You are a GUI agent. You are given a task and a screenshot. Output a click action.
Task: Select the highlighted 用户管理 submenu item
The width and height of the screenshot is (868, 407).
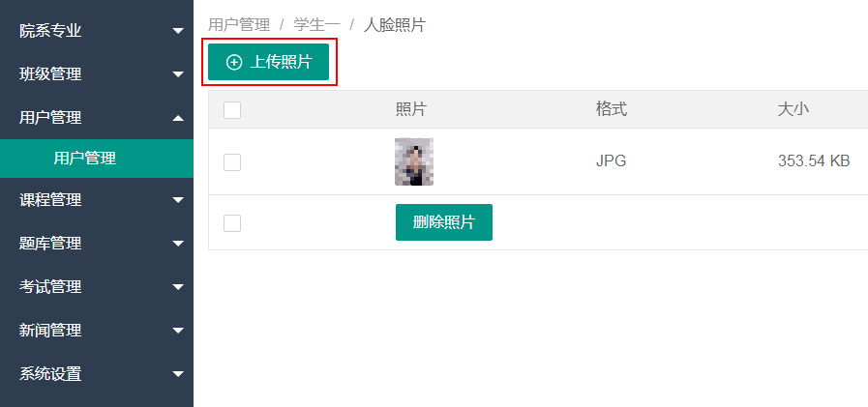click(85, 159)
